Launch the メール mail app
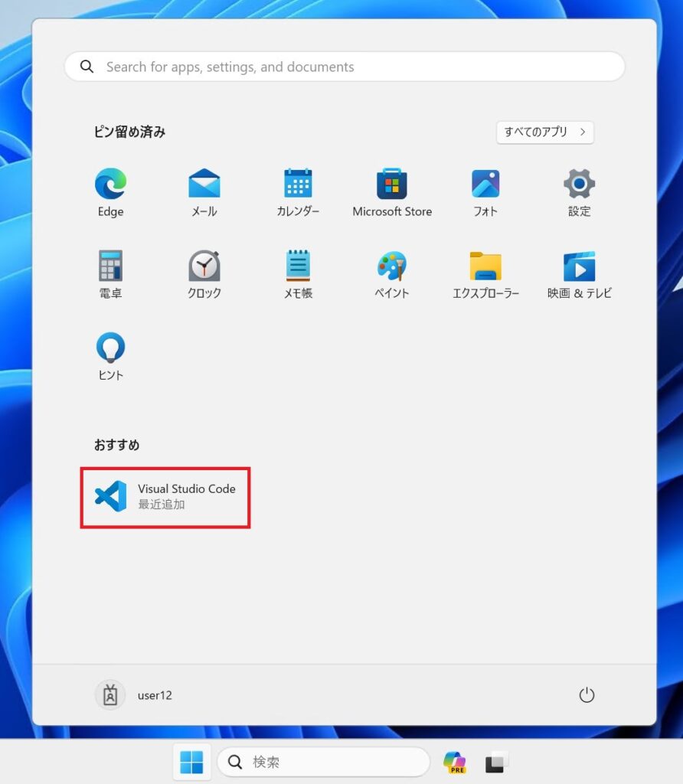This screenshot has height=784, width=683. [x=204, y=192]
